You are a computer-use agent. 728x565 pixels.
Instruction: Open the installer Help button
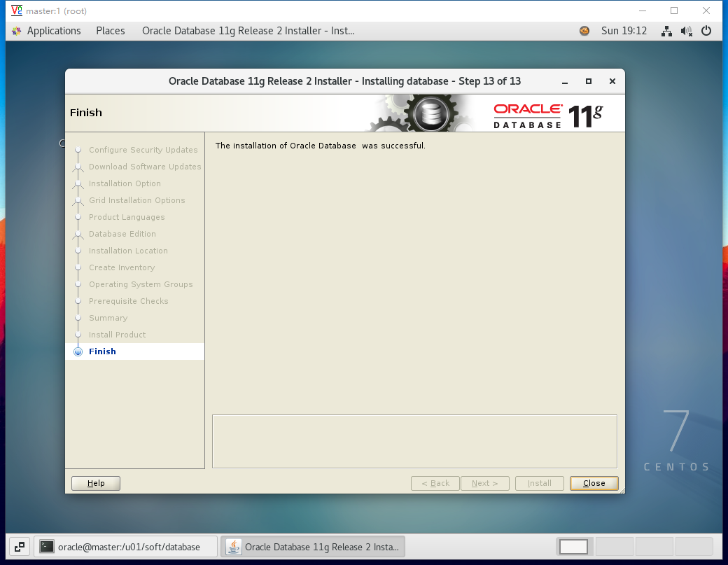tap(96, 483)
